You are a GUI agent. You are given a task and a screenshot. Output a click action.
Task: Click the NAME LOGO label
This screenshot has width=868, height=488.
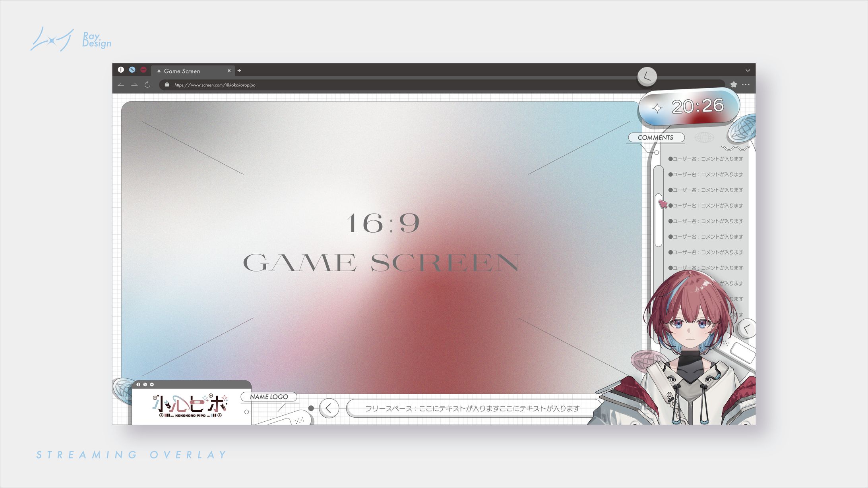pyautogui.click(x=269, y=397)
